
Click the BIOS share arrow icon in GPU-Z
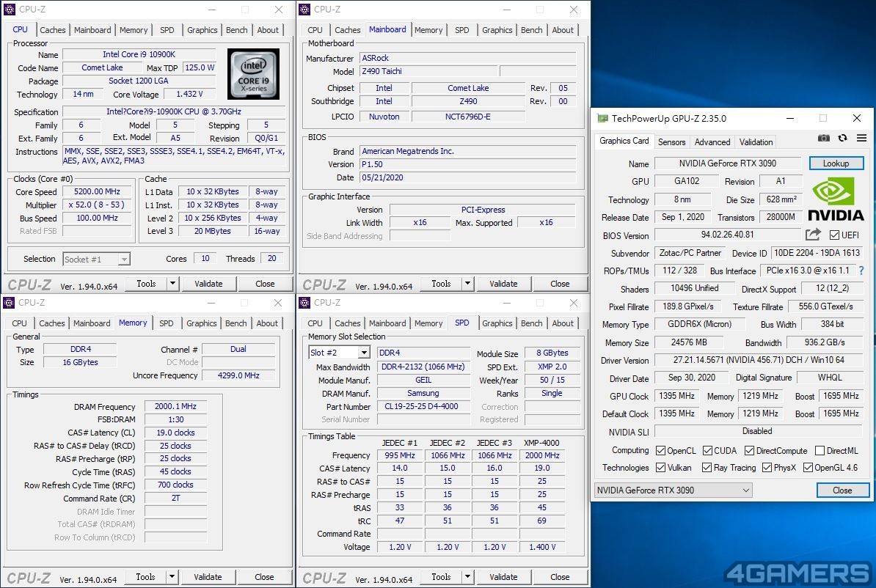tap(814, 235)
